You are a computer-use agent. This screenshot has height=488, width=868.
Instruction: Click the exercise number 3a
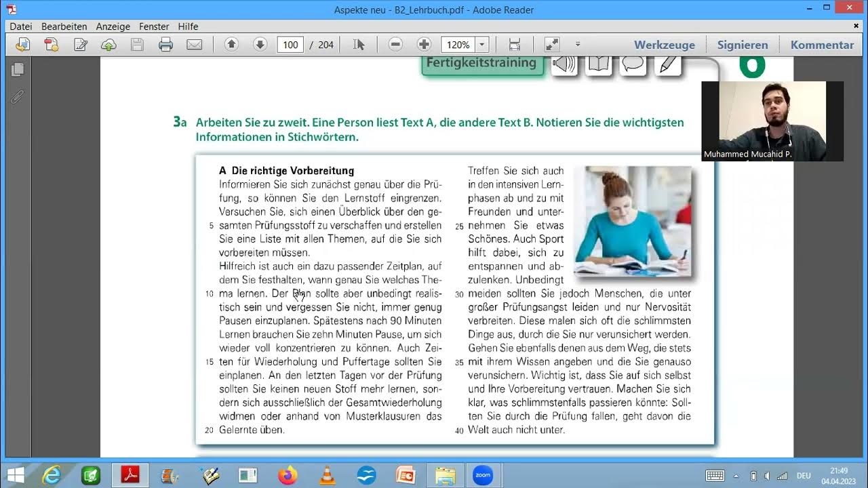180,123
